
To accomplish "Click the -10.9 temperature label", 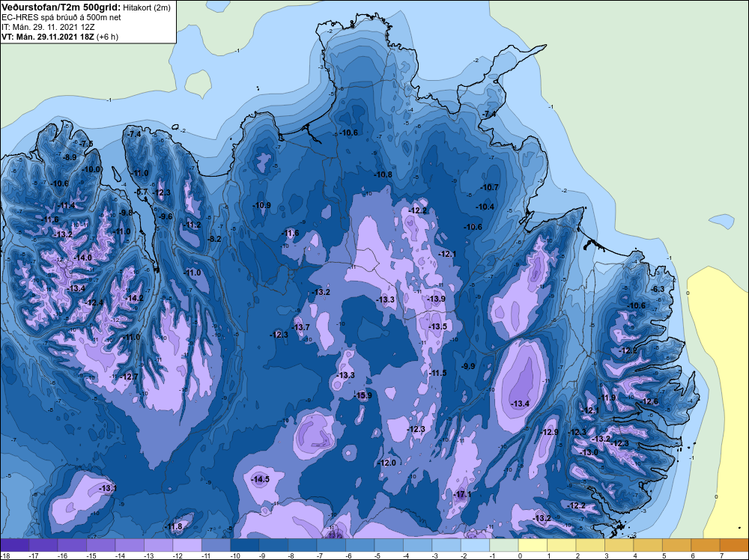I will pos(261,205).
